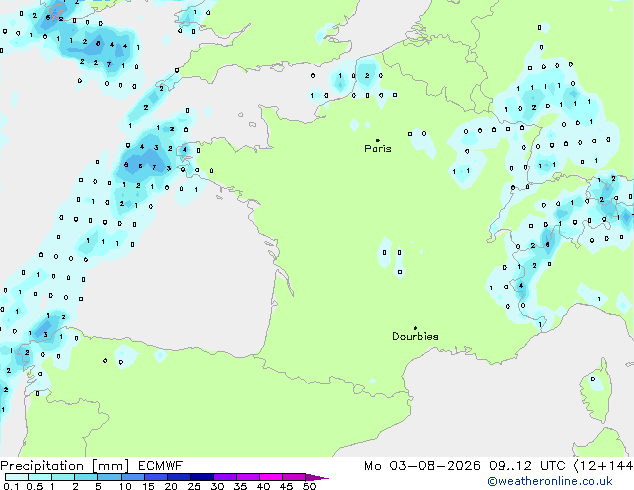The image size is (634, 490).
Task: Open the weatheronline.co.uk copyright link
Action: coord(549,481)
